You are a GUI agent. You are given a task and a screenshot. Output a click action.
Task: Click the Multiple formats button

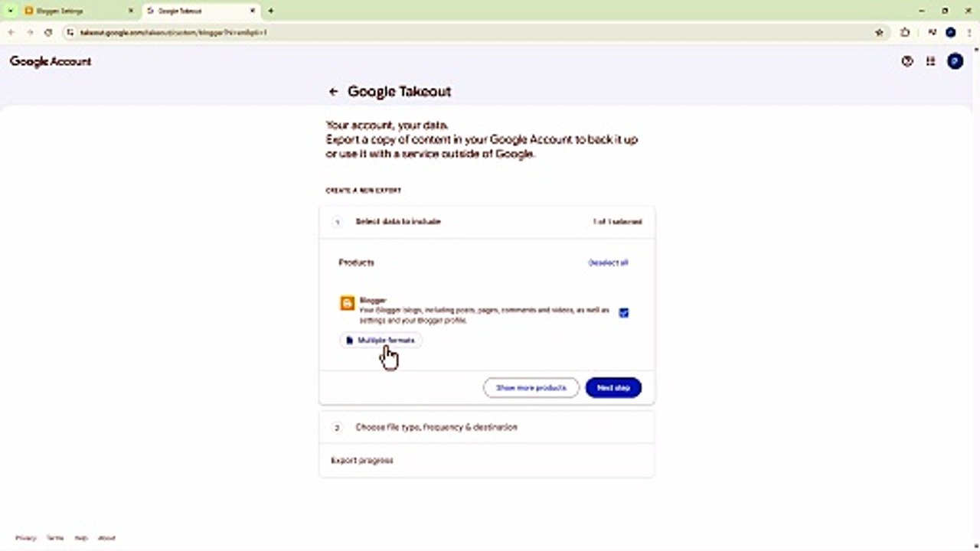tap(380, 341)
